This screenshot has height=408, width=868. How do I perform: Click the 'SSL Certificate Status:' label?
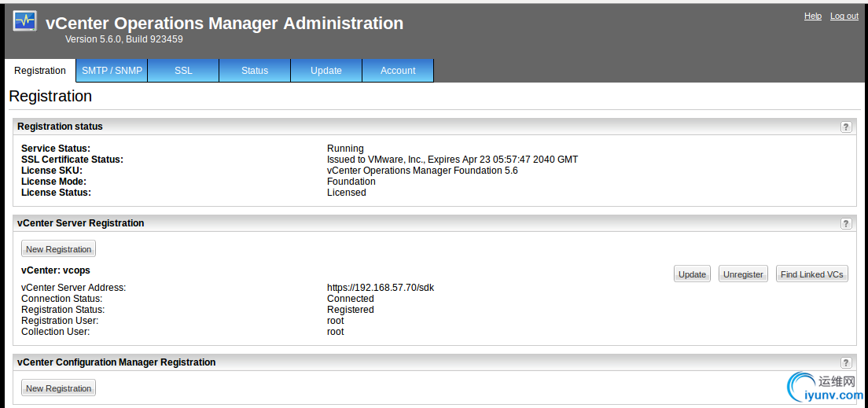72,160
